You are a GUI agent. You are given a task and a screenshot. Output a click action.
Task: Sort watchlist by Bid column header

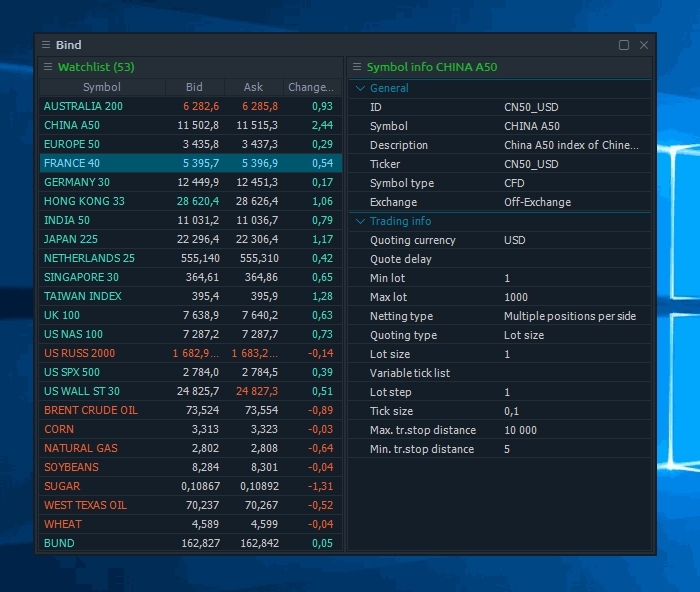point(194,87)
